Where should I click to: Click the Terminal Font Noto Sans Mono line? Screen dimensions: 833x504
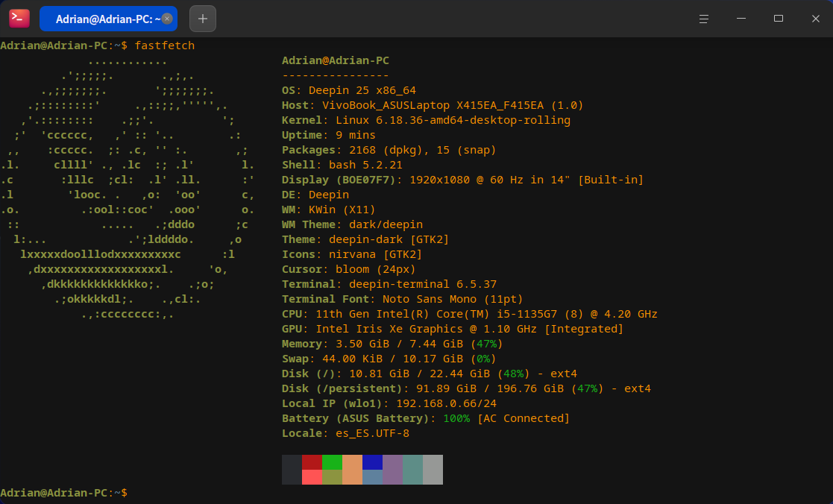point(403,299)
